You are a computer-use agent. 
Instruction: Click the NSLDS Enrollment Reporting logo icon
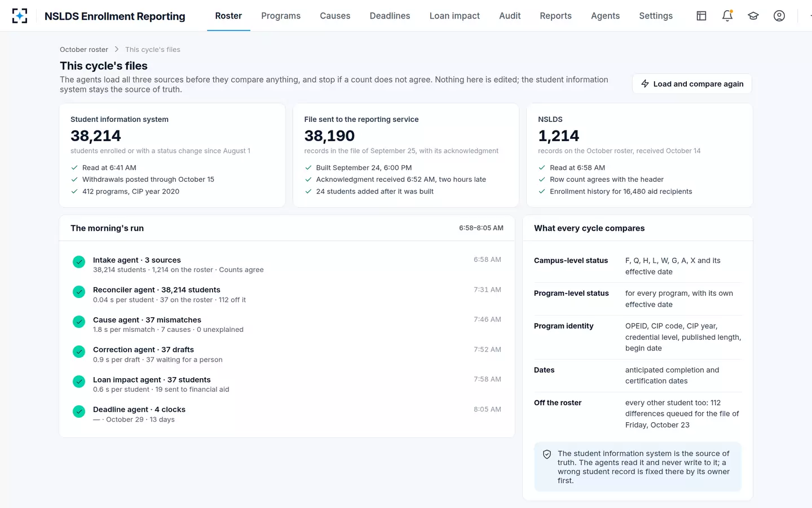click(20, 16)
